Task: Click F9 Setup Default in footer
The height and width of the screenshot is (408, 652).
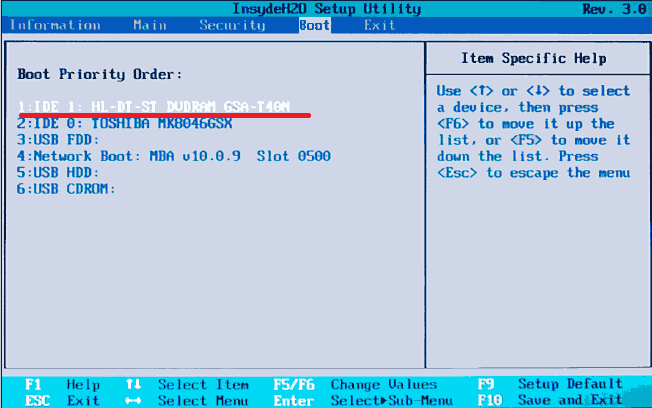Action: [x=550, y=383]
